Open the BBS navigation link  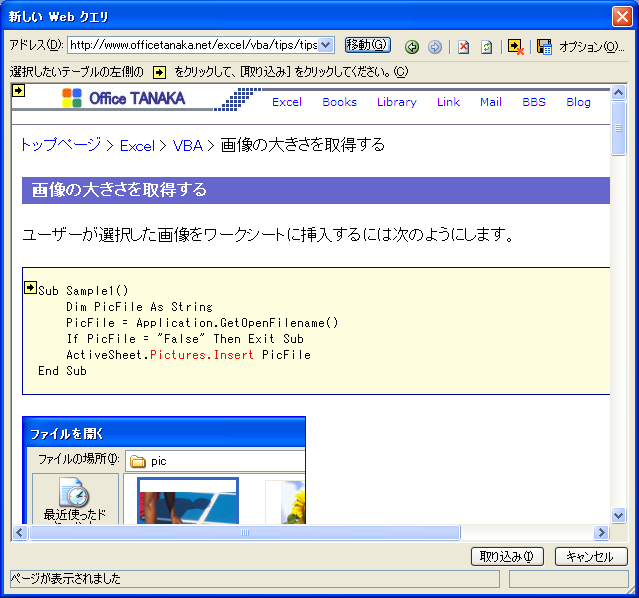(x=534, y=102)
